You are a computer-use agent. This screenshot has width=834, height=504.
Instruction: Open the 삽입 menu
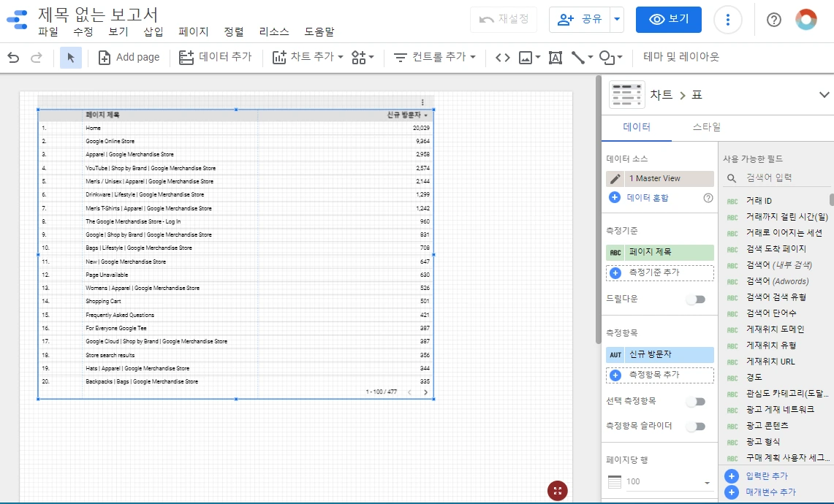point(153,32)
